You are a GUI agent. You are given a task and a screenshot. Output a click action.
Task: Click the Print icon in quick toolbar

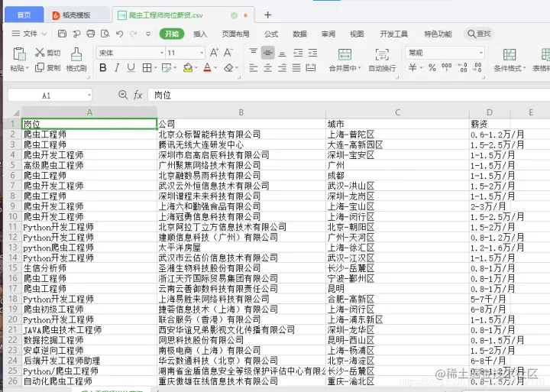[90, 34]
